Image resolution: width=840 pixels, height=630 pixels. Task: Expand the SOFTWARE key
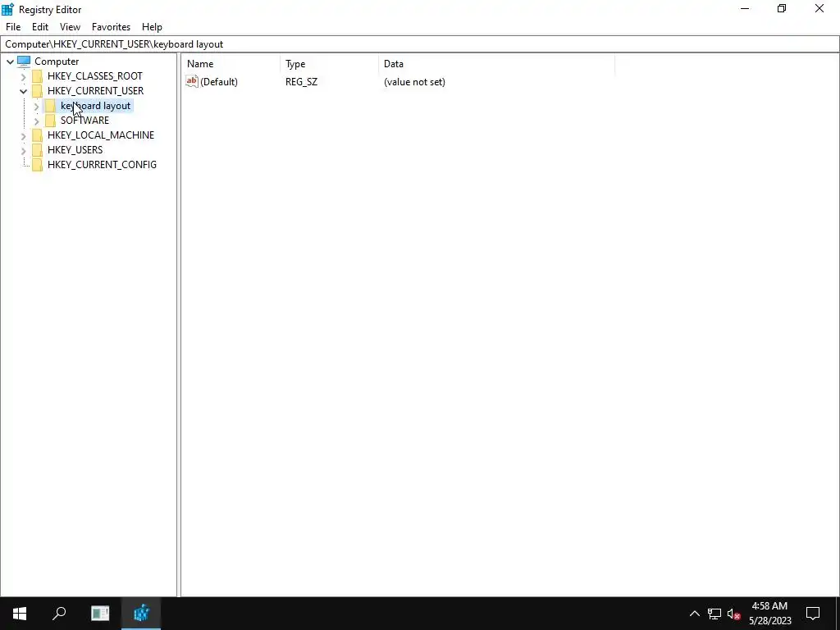click(36, 121)
